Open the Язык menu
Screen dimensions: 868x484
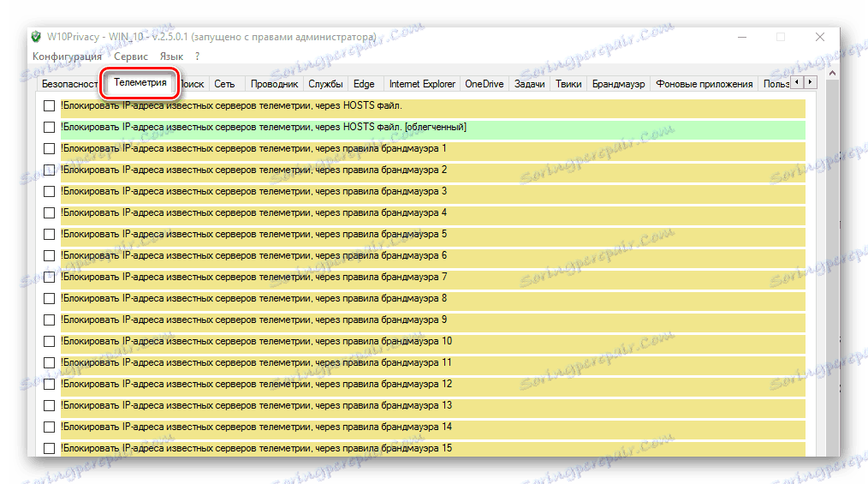click(171, 57)
